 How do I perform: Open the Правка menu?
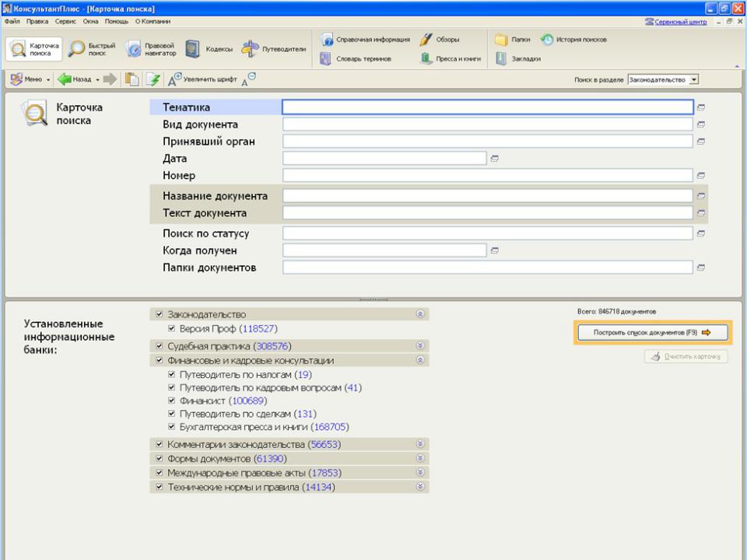click(x=37, y=22)
